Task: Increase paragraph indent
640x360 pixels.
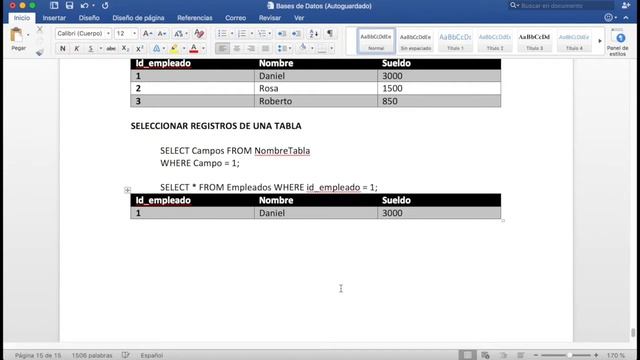Action: tap(296, 33)
